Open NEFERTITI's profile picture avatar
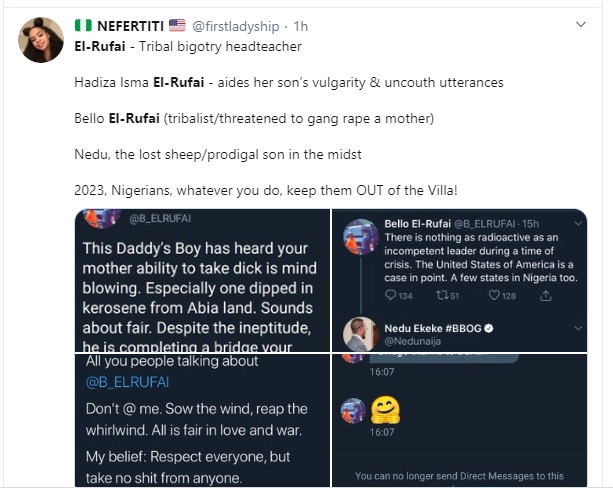 click(x=40, y=38)
